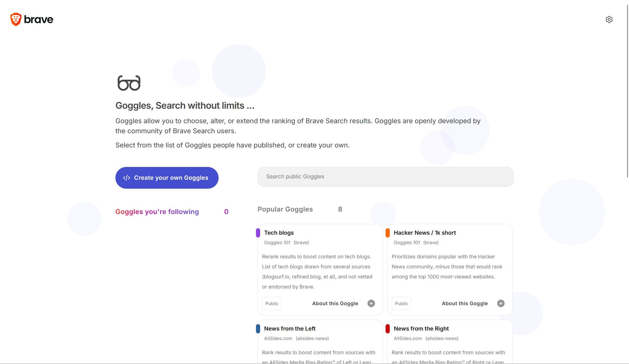Open the settings gear icon
This screenshot has height=364, width=629.
coord(609,20)
